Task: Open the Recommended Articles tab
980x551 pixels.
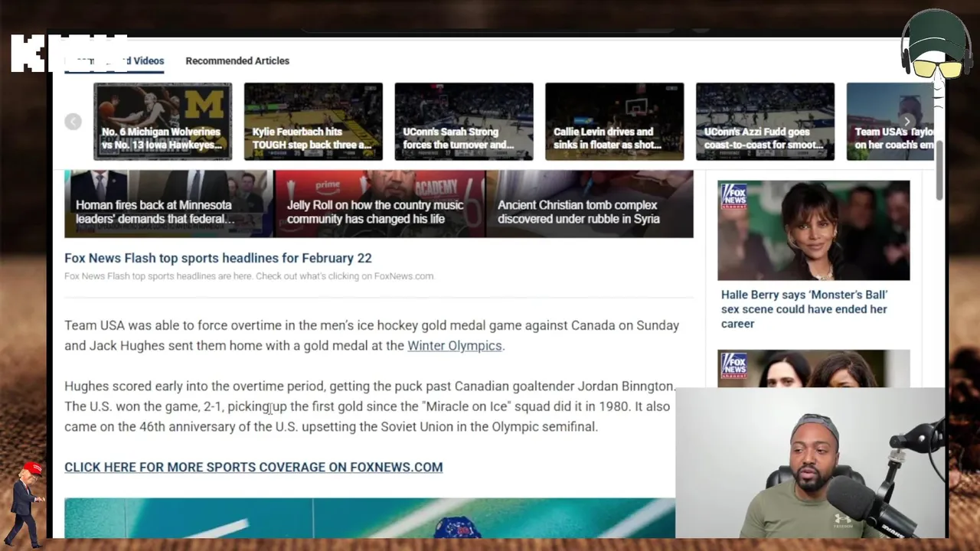Action: [237, 60]
